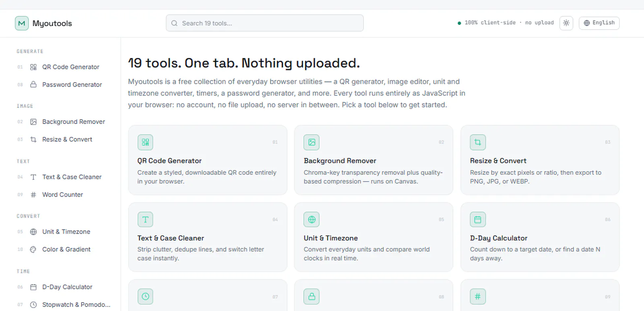Toggle the light/dark theme sun button
Viewport: 644px width, 311px height.
point(566,23)
